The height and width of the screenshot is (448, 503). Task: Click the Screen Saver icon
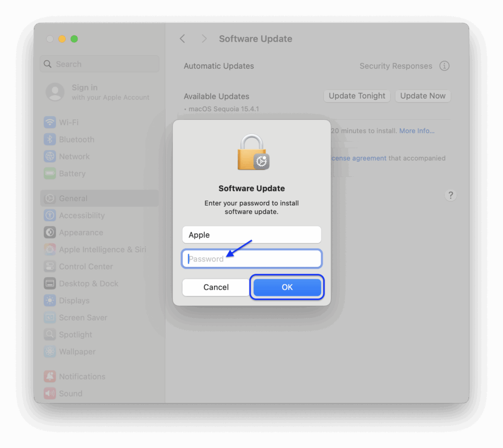(x=50, y=317)
